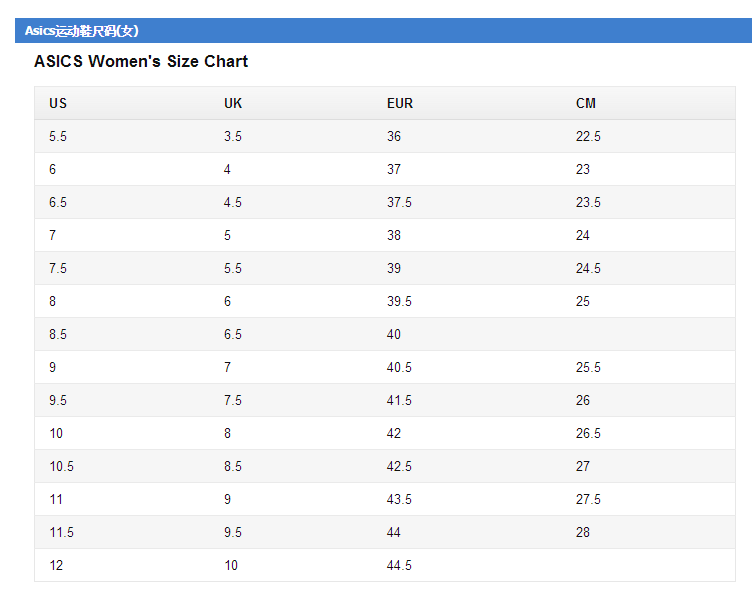Click the ASICS Women's Size Chart heading
The width and height of the screenshot is (752, 593).
tap(141, 62)
